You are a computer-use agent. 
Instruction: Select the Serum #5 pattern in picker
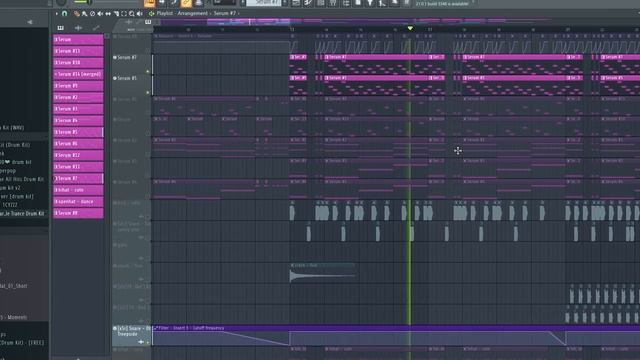[78, 132]
